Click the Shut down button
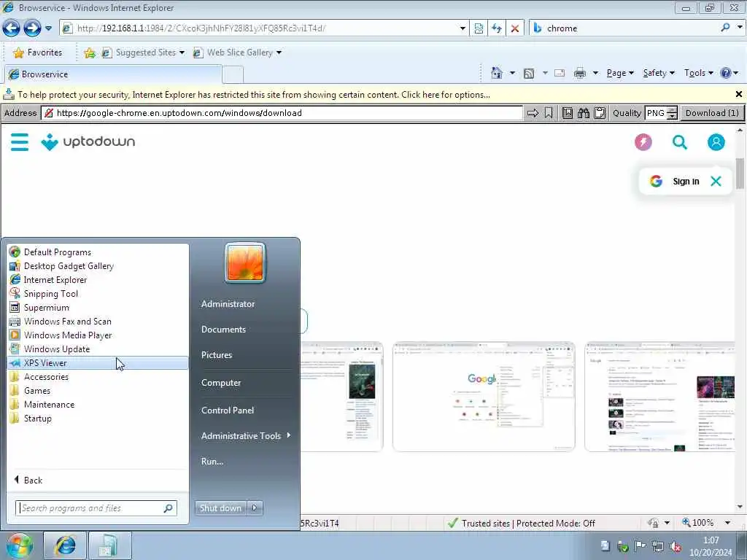Image resolution: width=747 pixels, height=560 pixels. (x=220, y=508)
